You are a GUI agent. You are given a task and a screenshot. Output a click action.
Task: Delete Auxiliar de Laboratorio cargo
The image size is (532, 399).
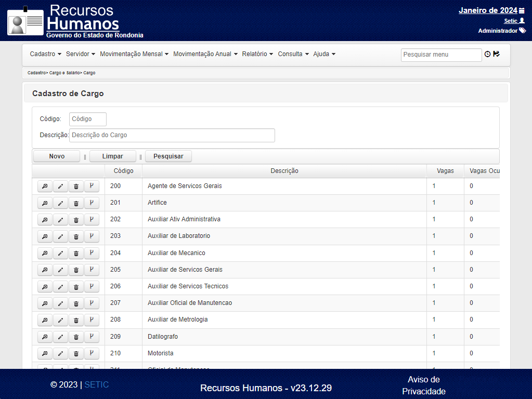(x=76, y=236)
